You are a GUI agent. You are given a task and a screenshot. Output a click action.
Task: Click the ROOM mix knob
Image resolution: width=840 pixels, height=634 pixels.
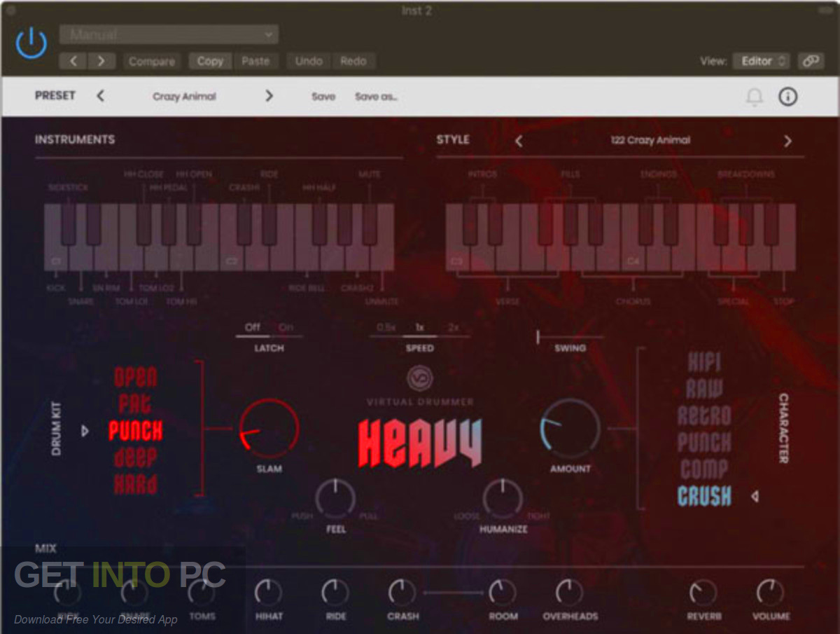[502, 593]
